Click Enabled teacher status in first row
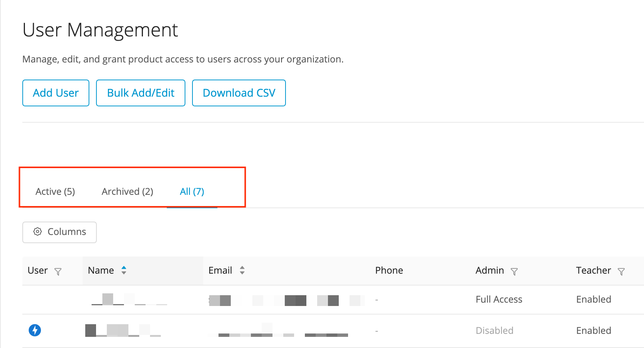644x348 pixels. click(x=594, y=299)
